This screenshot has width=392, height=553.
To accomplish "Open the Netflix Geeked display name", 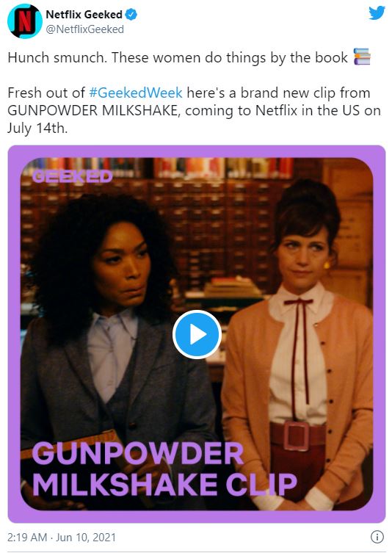I will pos(84,15).
